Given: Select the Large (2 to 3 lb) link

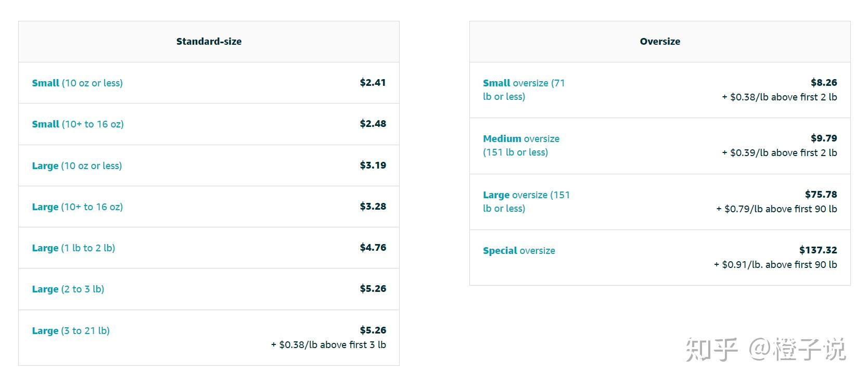Looking at the screenshot, I should [68, 289].
